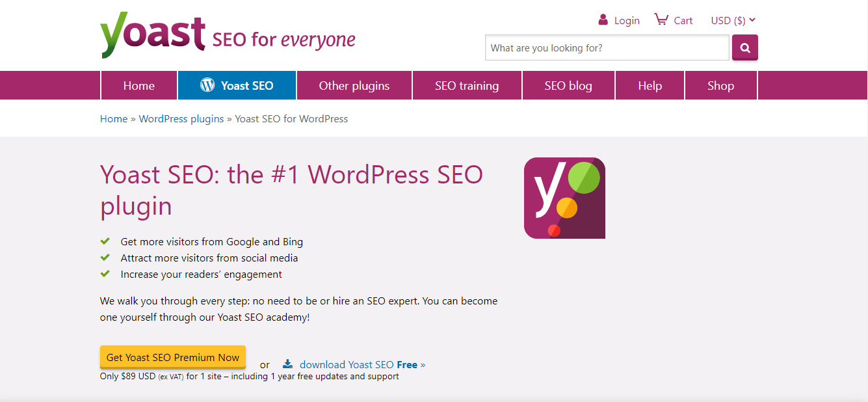
Task: Click 'Increase your readers' engagement' text
Action: point(202,274)
